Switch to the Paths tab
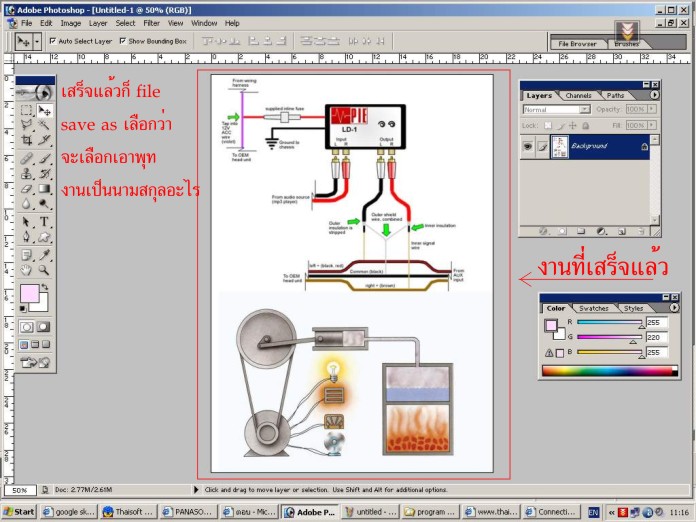696x522 pixels. (x=615, y=95)
